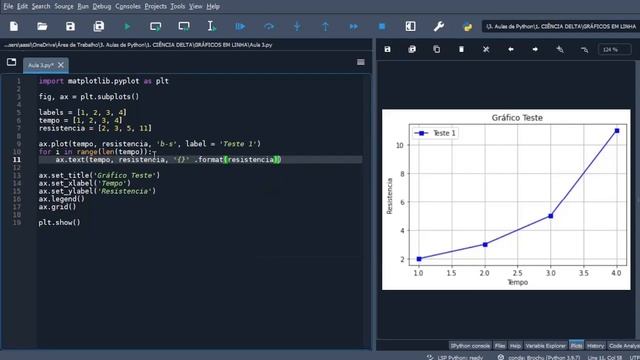
Task: Zoom out on the plot
Action: click(x=584, y=49)
